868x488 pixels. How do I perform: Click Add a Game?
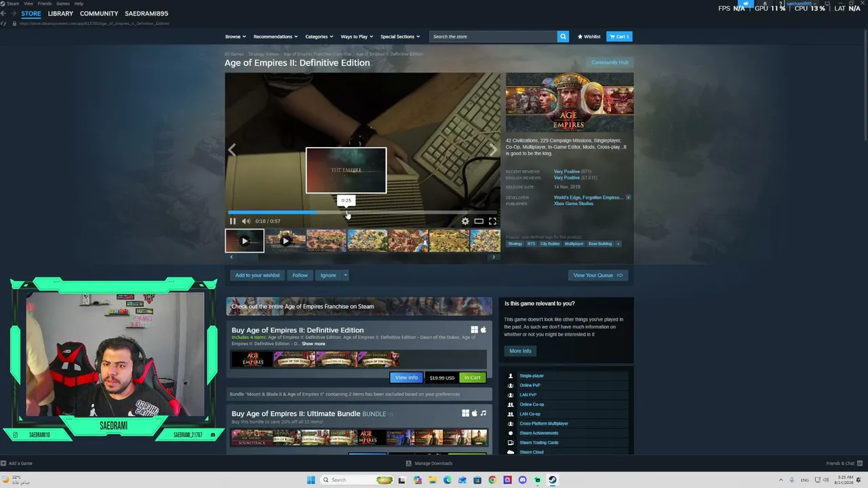17,464
